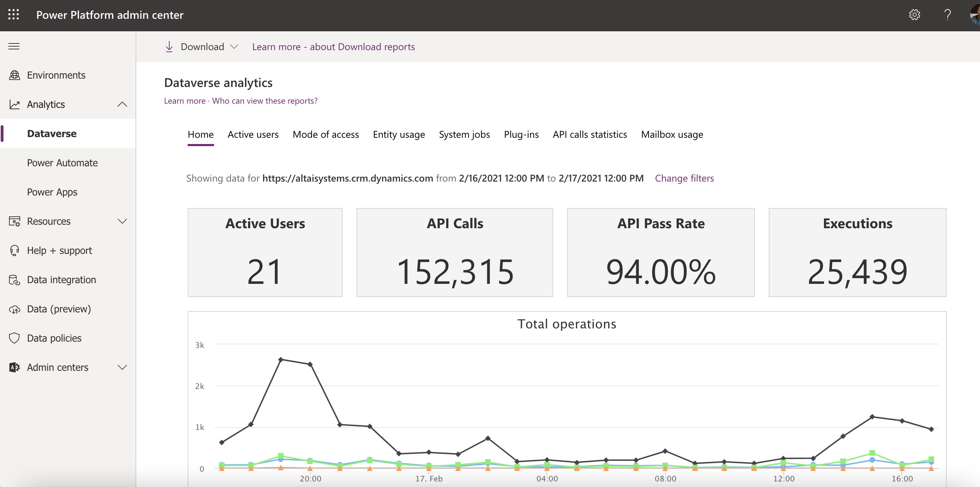The image size is (980, 487).
Task: Open settings gear icon in header
Action: [x=914, y=15]
